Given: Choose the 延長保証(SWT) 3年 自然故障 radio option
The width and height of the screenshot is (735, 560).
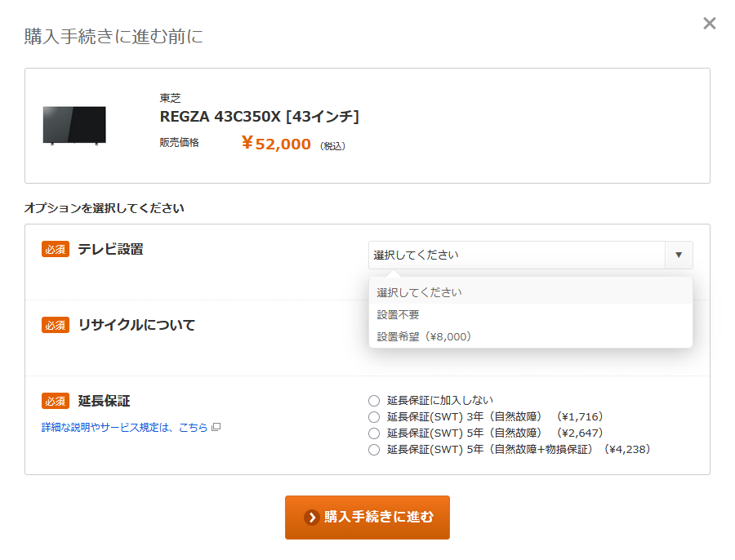Looking at the screenshot, I should coord(374,417).
